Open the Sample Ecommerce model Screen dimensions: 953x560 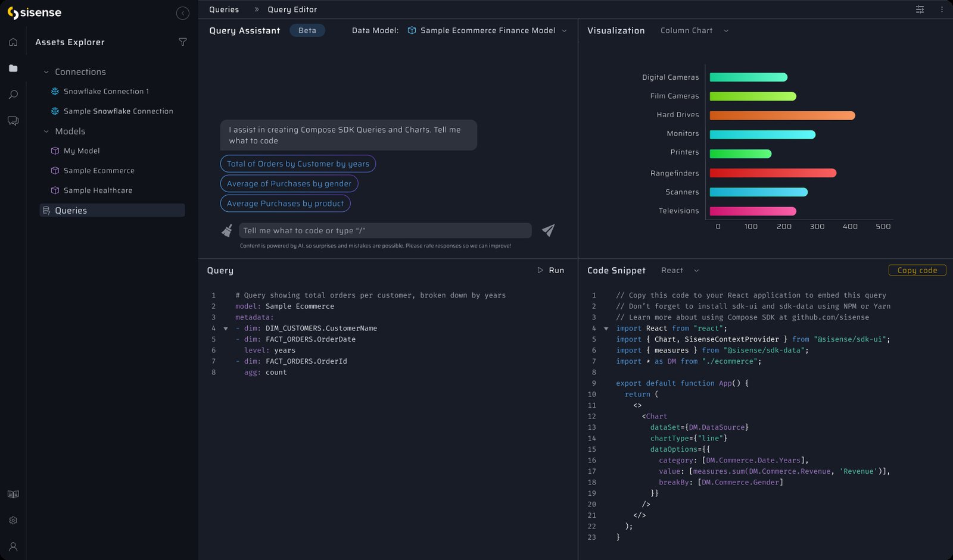(x=99, y=171)
